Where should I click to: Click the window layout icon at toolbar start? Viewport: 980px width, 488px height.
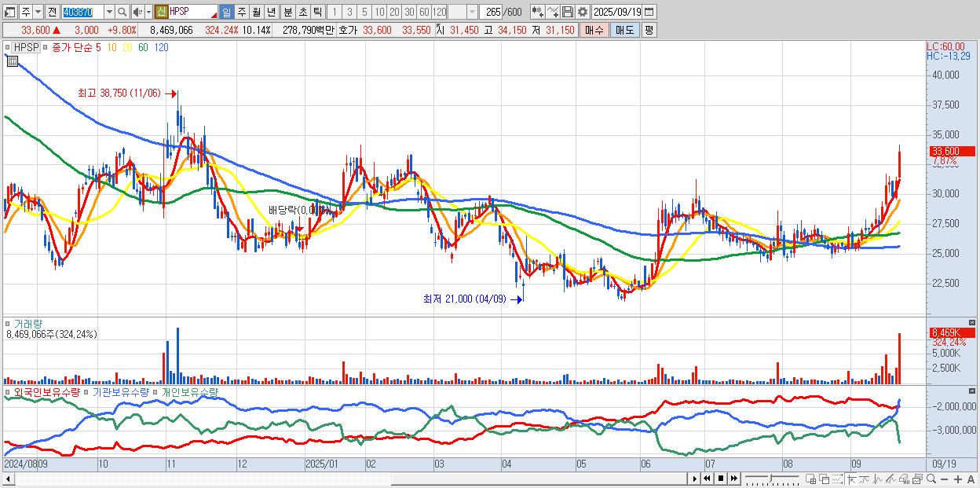click(x=9, y=12)
